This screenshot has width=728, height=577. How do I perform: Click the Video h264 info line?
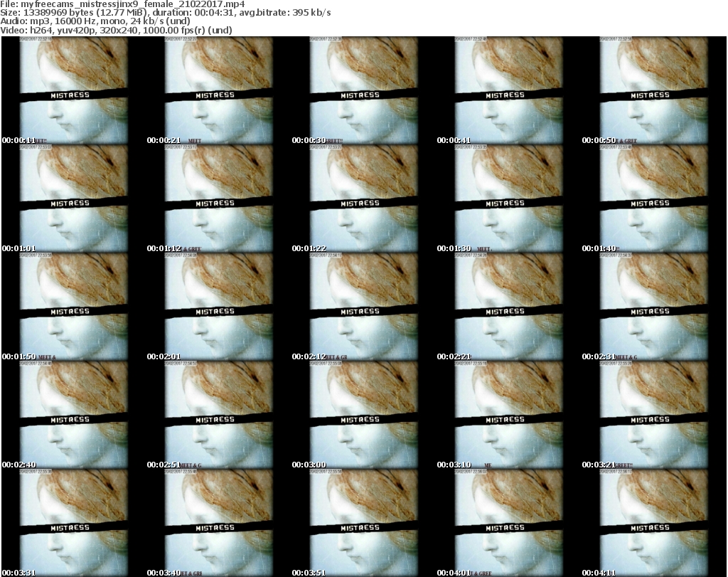click(x=116, y=30)
